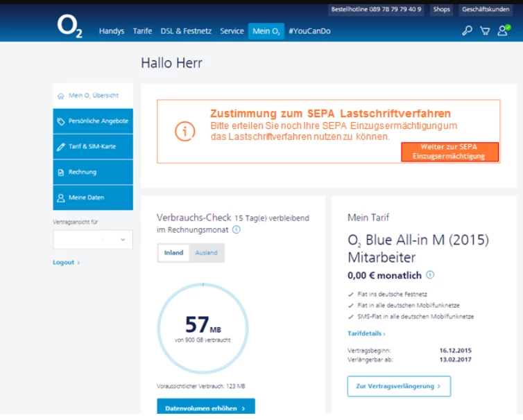Click the info icon next to 0,00 € monatlich
Screen dimensions: 523x420
click(x=430, y=275)
